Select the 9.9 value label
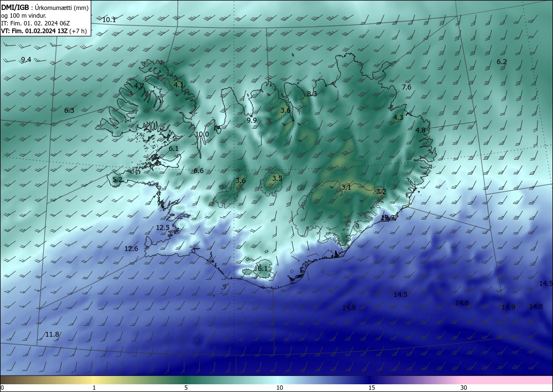 [252, 120]
